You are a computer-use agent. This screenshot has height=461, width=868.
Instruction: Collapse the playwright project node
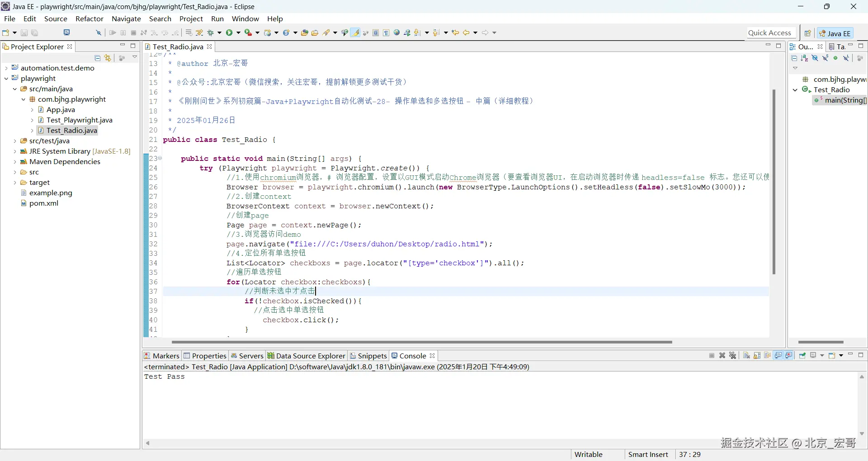click(x=6, y=79)
